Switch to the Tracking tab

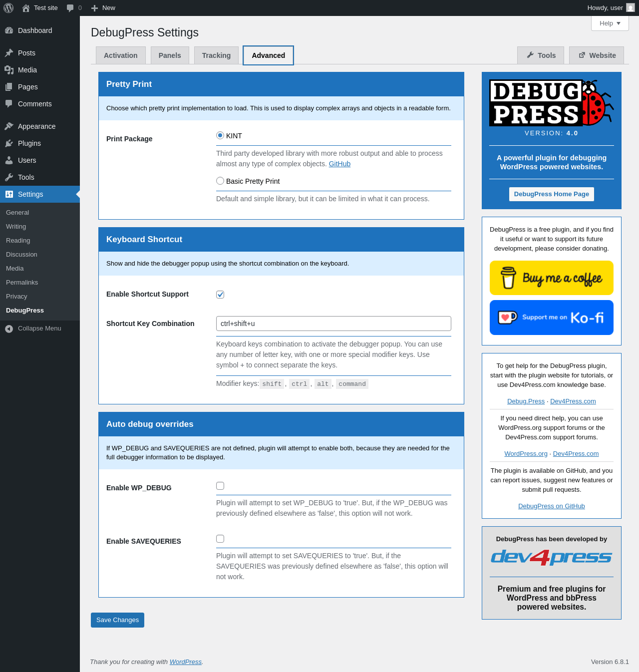pos(216,55)
